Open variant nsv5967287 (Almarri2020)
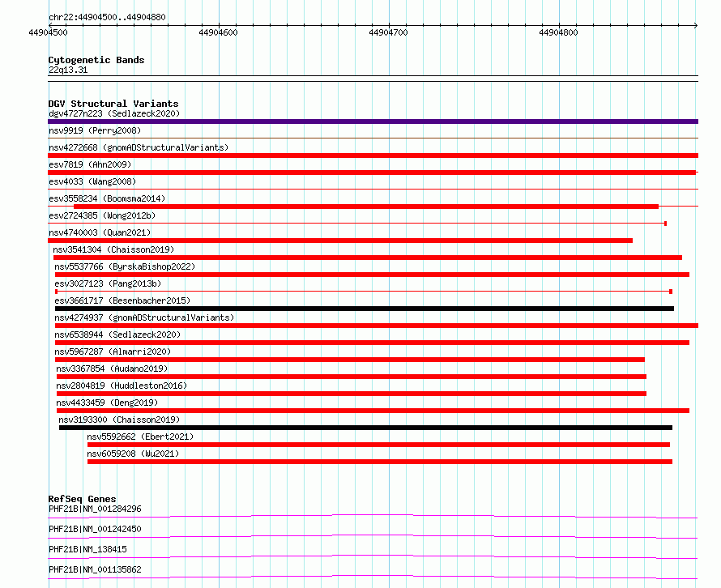721x588 pixels. point(113,352)
